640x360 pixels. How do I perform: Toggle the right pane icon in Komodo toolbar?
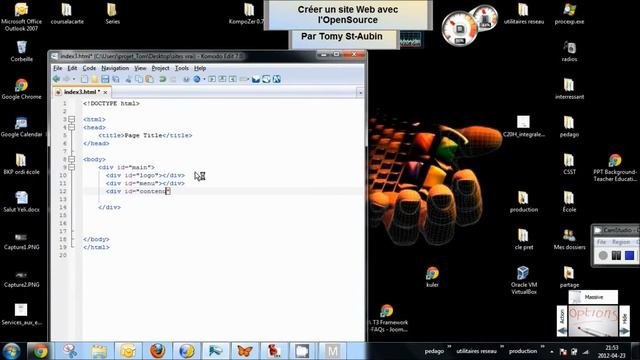[x=233, y=79]
